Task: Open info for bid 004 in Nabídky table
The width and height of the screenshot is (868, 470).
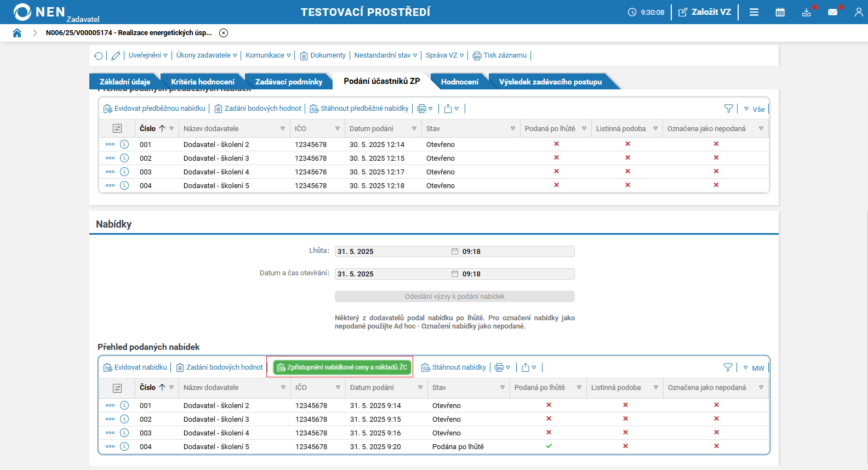Action: [124, 446]
